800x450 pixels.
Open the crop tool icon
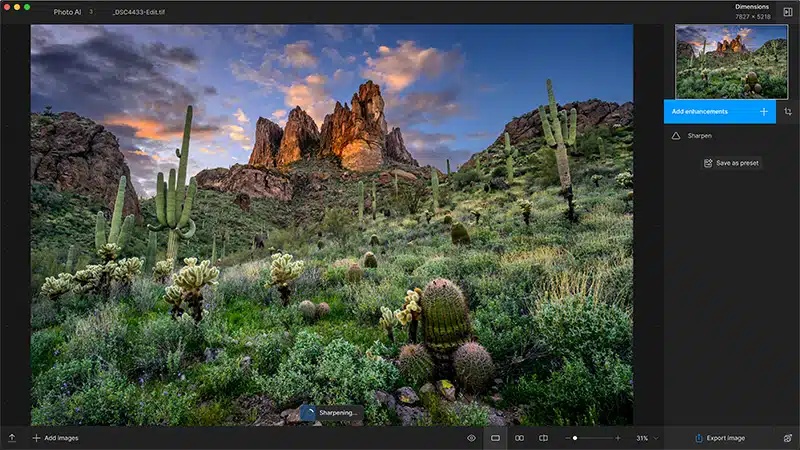[788, 112]
